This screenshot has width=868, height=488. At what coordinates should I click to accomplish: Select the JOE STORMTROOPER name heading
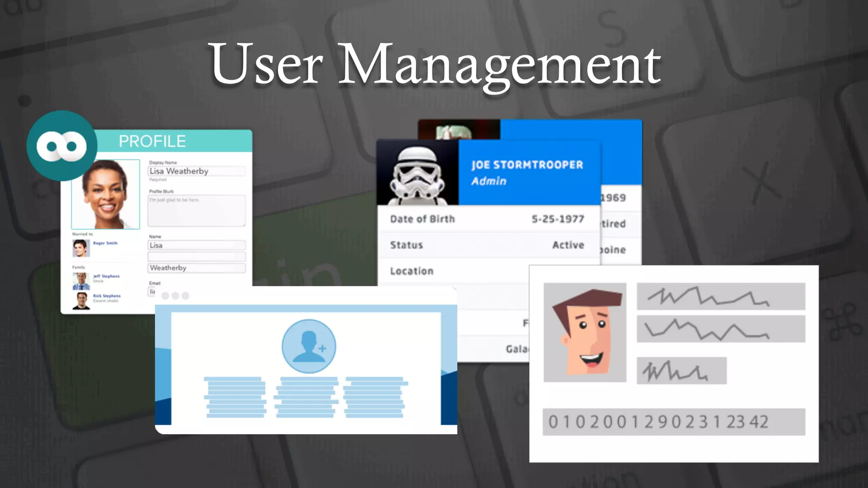coord(527,165)
